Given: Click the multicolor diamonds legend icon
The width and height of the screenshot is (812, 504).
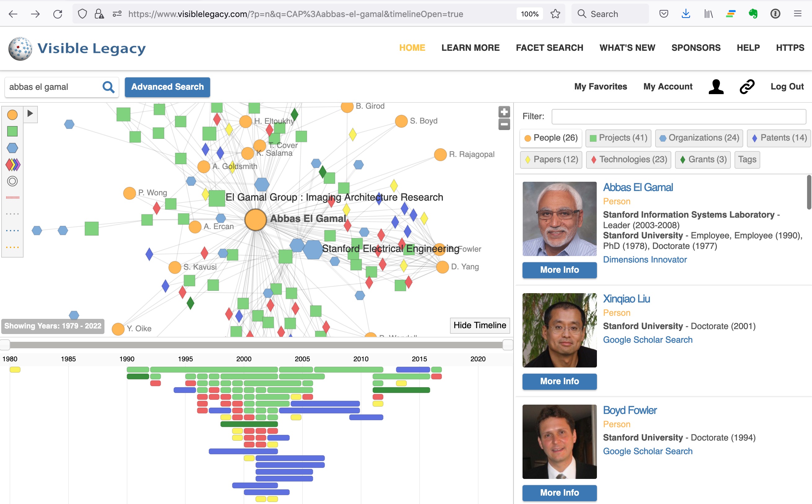Looking at the screenshot, I should point(13,164).
